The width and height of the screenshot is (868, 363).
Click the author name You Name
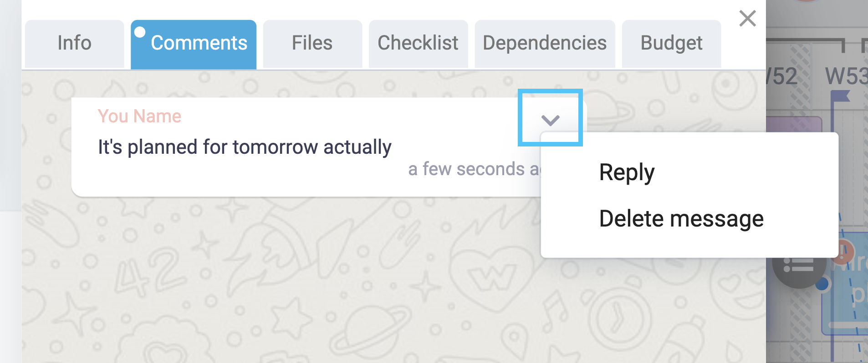139,116
